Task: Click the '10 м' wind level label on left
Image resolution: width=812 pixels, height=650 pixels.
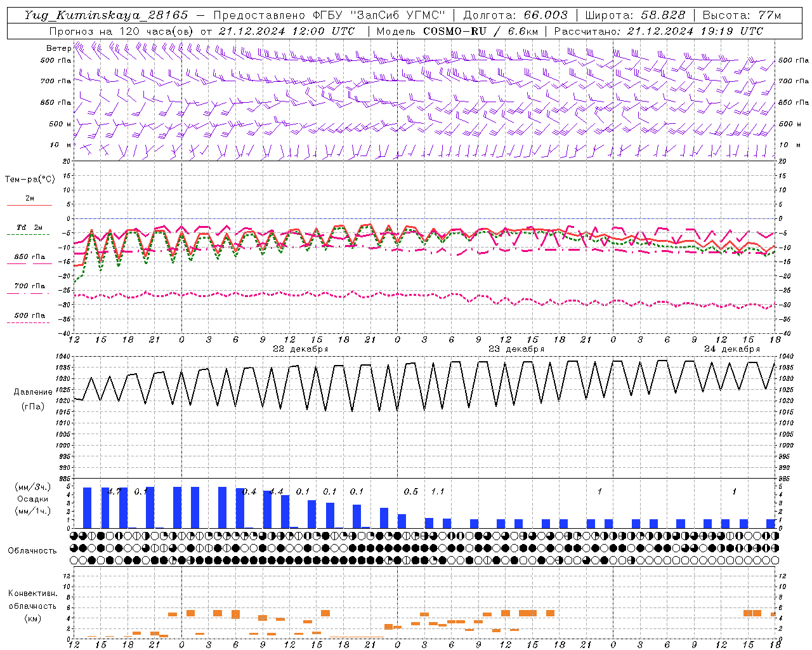Action: 60,145
